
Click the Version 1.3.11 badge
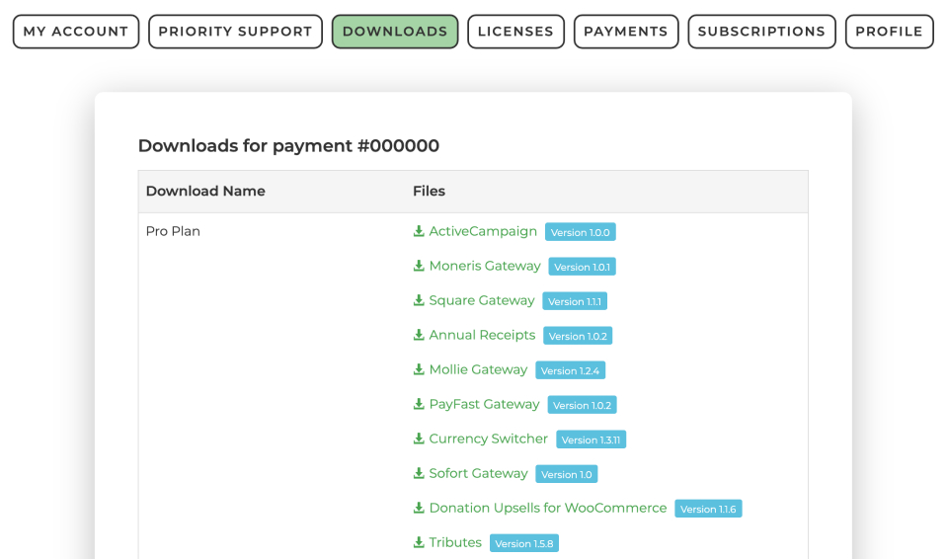coord(592,440)
